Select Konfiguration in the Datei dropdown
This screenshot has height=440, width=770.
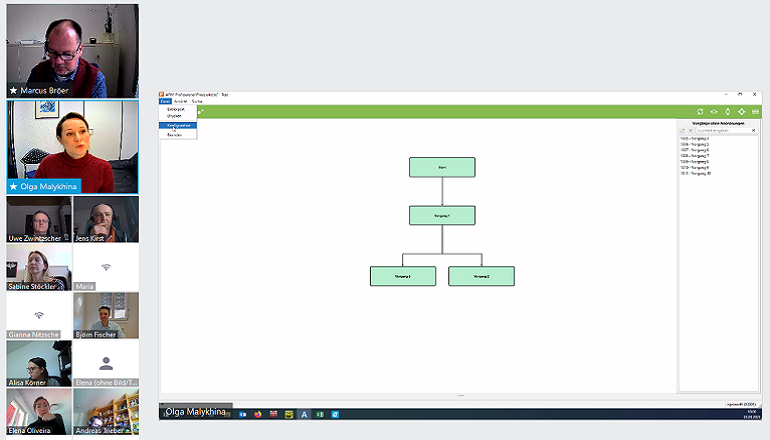click(178, 125)
